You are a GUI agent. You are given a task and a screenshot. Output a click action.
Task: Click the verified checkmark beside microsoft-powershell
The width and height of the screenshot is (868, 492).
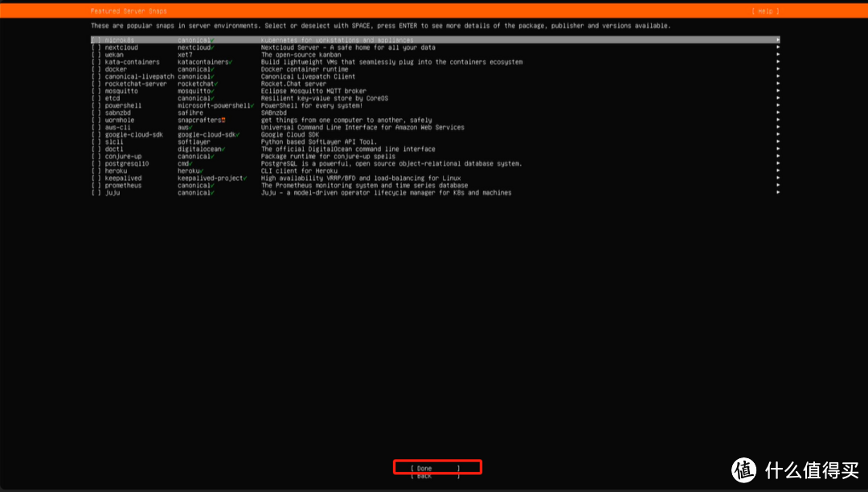[x=252, y=105]
